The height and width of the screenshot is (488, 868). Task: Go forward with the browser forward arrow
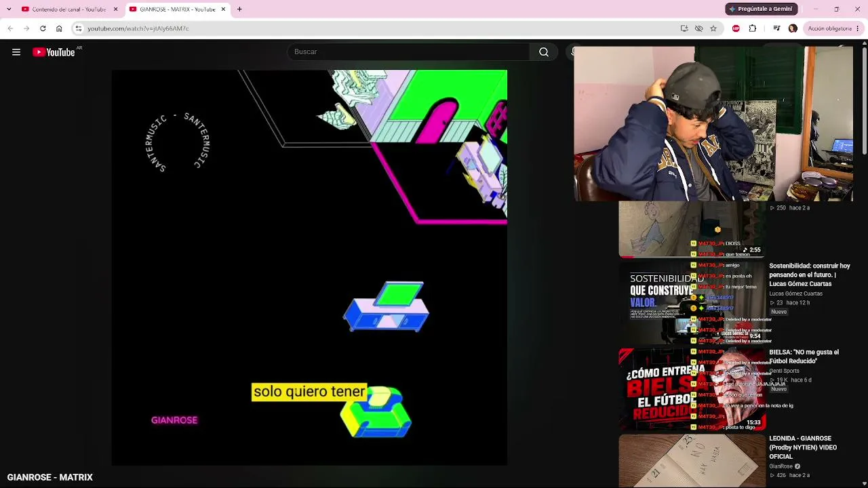click(26, 28)
